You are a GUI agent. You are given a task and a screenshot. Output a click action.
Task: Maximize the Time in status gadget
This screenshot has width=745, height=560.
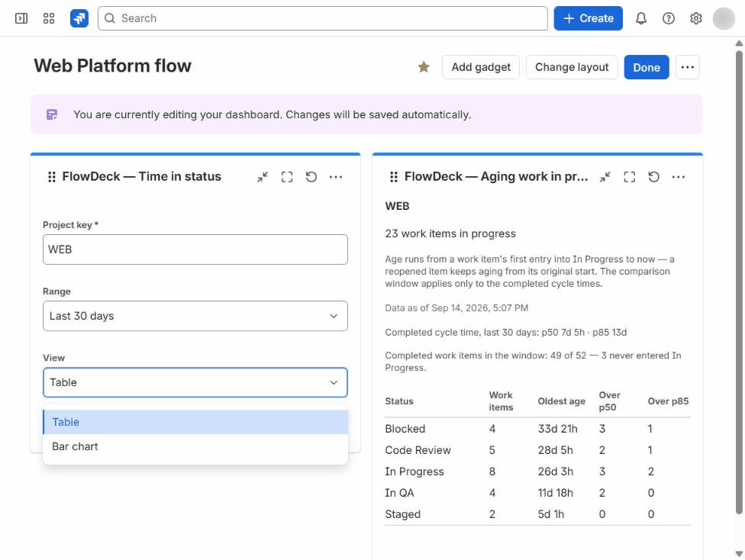click(x=287, y=177)
